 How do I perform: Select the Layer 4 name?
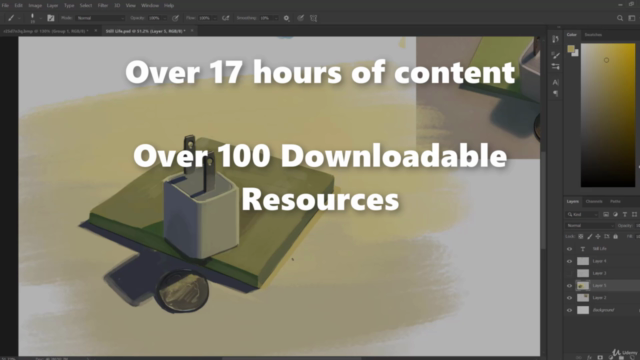600,261
